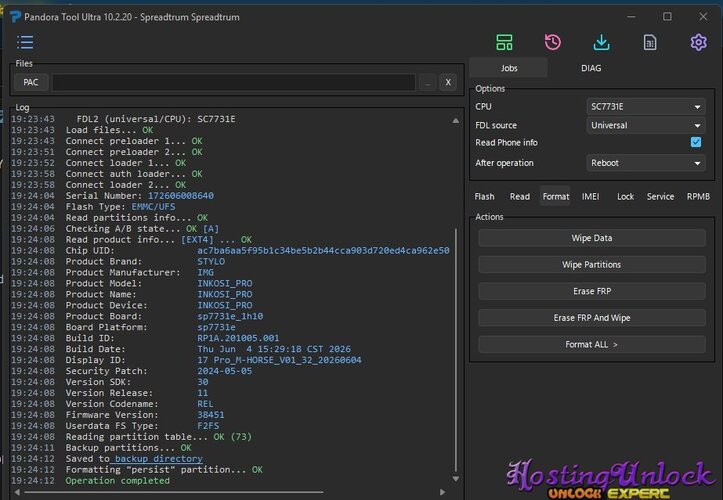Clear the PAC file with X button

[x=448, y=83]
